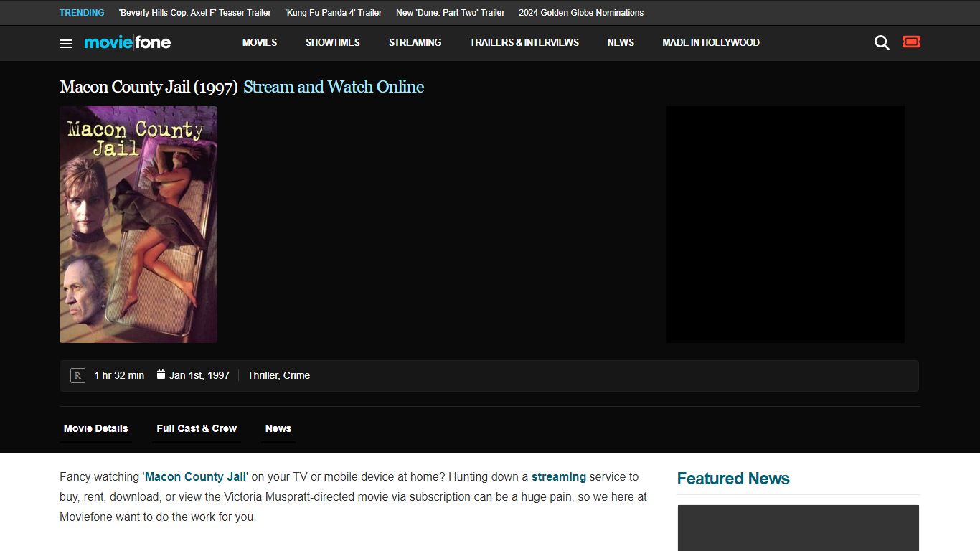The height and width of the screenshot is (551, 980).
Task: Open Made in Hollywood menu
Action: click(711, 42)
